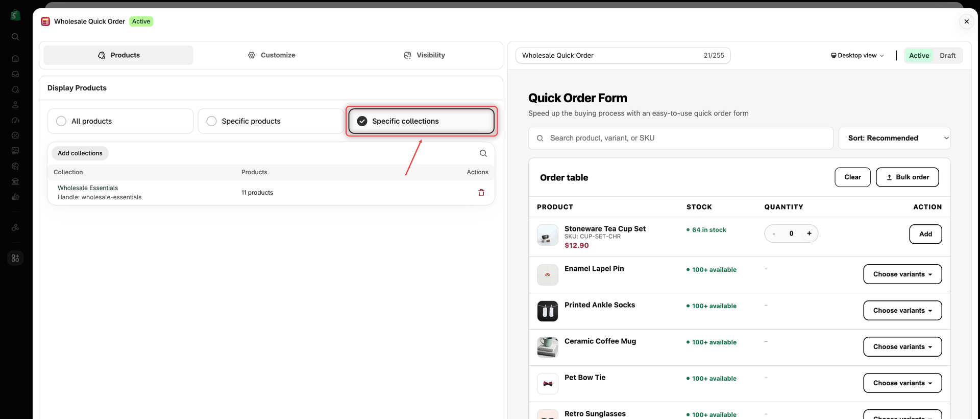Screen dimensions: 980x419
Task: Select the Specific collections radio option
Action: 421,121
